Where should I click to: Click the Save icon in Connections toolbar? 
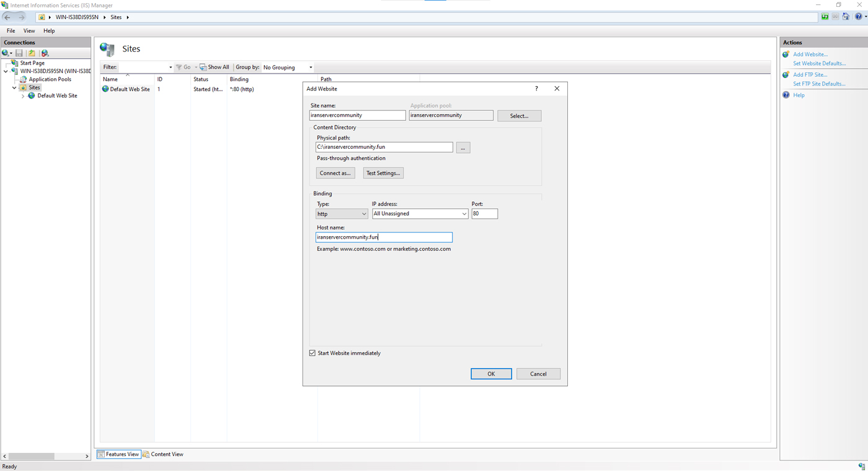19,53
